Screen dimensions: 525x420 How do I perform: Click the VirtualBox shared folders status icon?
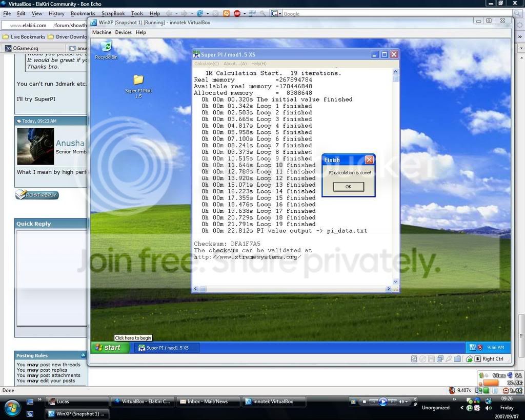(x=457, y=358)
